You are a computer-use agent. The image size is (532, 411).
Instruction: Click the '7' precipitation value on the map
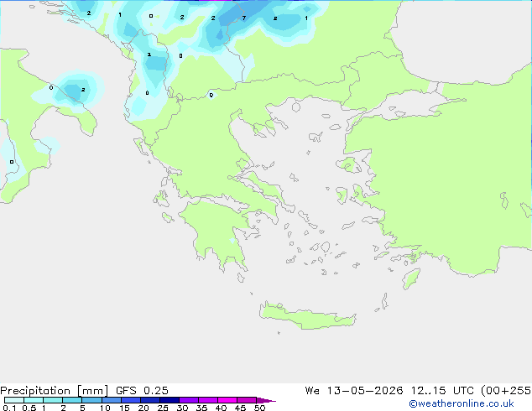(243, 18)
